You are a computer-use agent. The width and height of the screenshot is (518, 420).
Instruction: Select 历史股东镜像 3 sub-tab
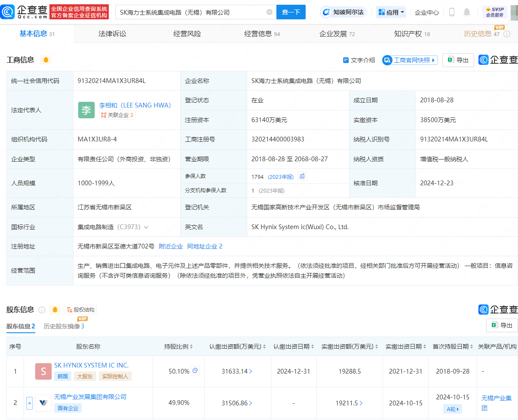pyautogui.click(x=64, y=326)
